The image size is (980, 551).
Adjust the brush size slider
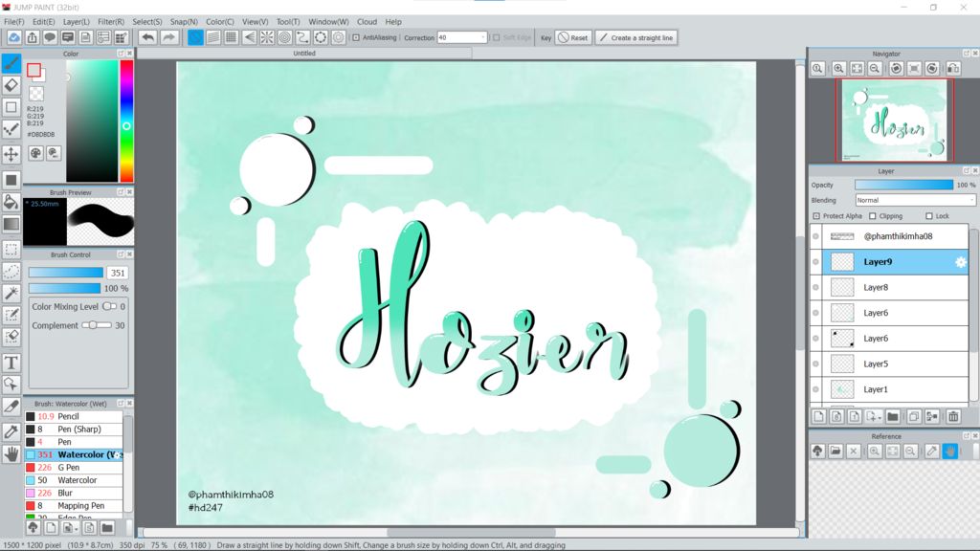point(66,273)
